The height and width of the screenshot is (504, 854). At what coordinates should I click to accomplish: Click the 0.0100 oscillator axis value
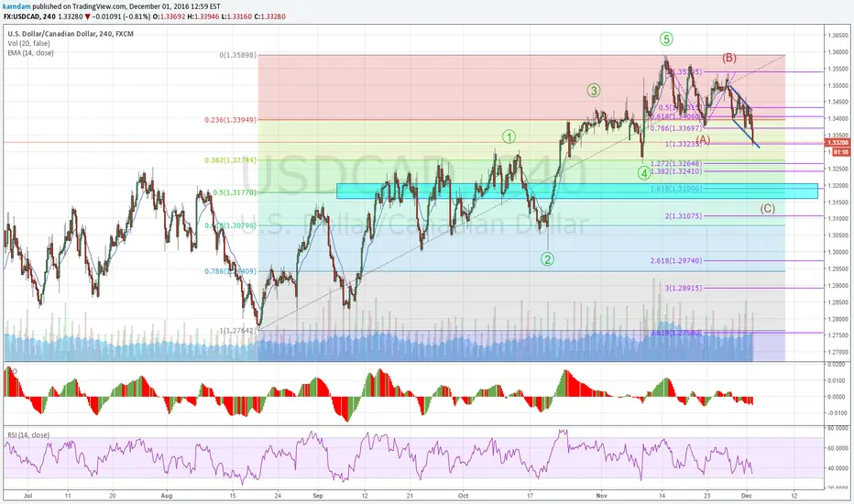click(x=838, y=380)
